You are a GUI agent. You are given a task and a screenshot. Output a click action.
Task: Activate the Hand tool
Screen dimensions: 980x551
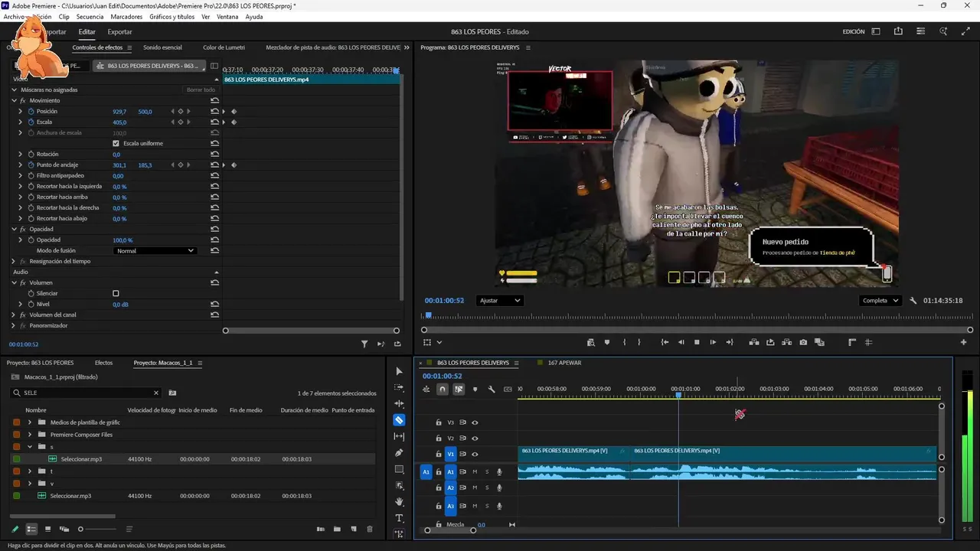pyautogui.click(x=399, y=502)
